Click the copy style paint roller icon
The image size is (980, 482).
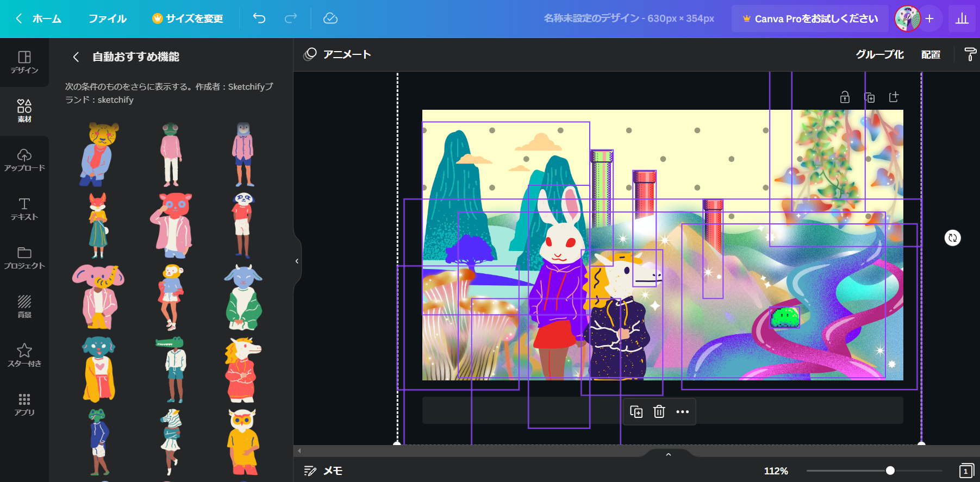point(970,54)
